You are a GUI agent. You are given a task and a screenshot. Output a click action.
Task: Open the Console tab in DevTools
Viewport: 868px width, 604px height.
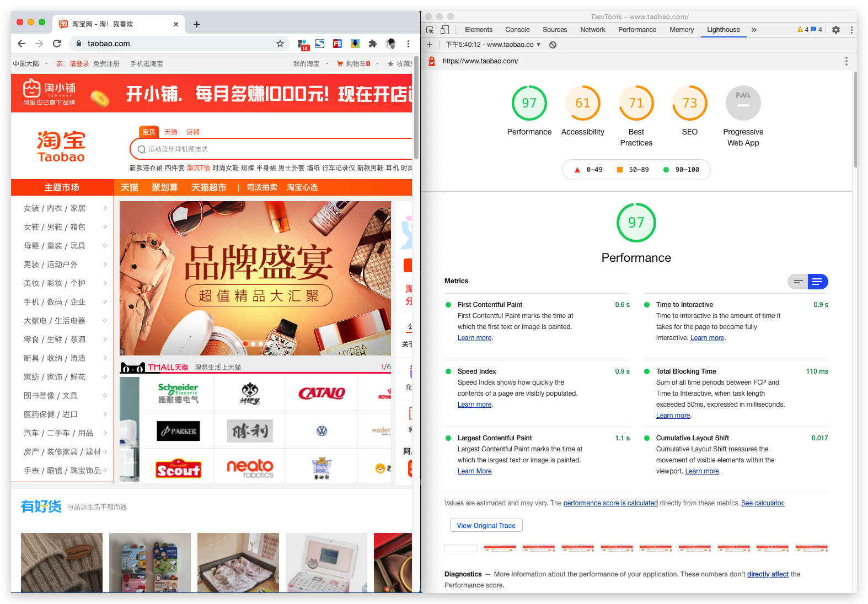(517, 30)
